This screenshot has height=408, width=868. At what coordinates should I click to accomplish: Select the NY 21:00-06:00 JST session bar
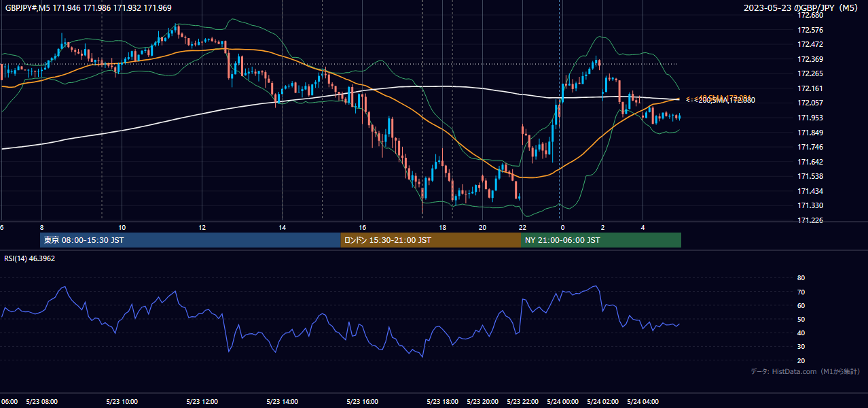pos(601,240)
